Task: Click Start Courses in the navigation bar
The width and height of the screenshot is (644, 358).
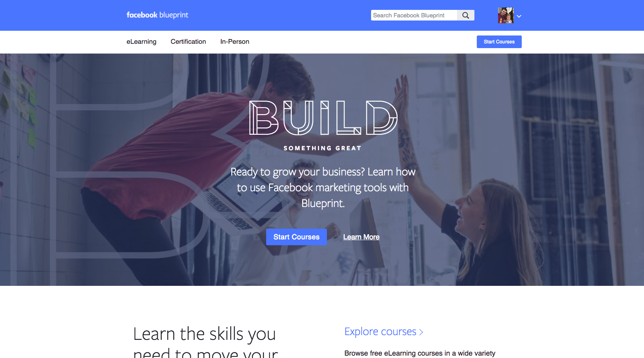Action: click(499, 42)
